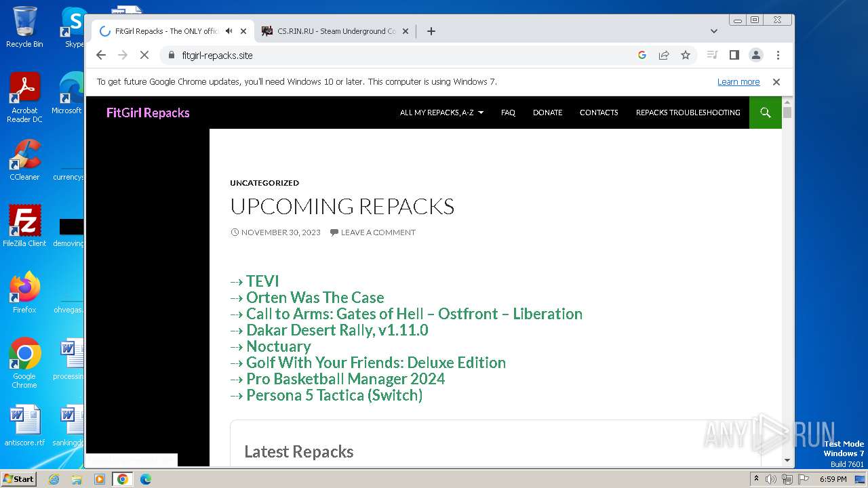
Task: Close the CS.RIN.RU tab
Action: click(x=406, y=31)
